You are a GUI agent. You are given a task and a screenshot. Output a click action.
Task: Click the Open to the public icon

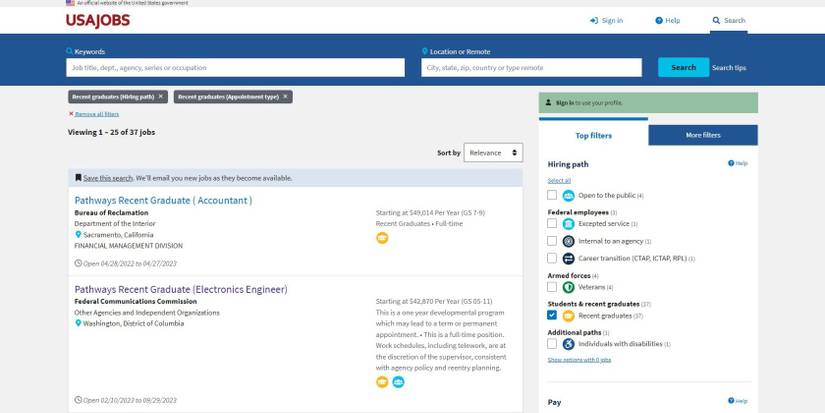(568, 196)
